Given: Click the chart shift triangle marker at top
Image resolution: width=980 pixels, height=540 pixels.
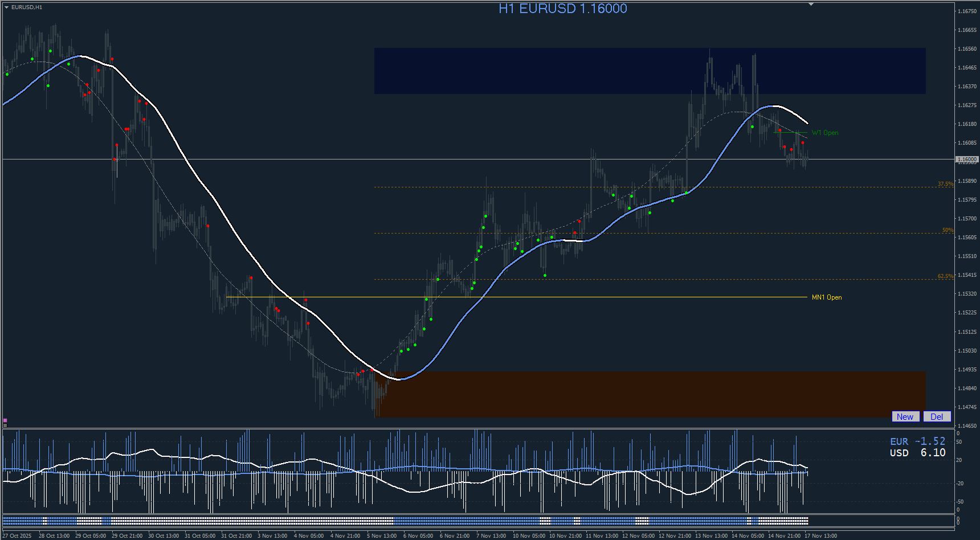Looking at the screenshot, I should [x=811, y=4].
